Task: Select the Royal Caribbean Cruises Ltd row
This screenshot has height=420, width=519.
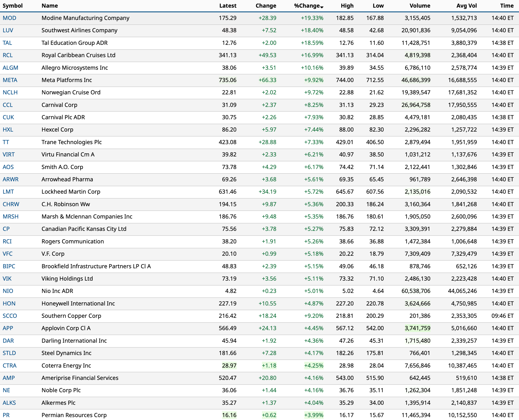Action: 78,55
